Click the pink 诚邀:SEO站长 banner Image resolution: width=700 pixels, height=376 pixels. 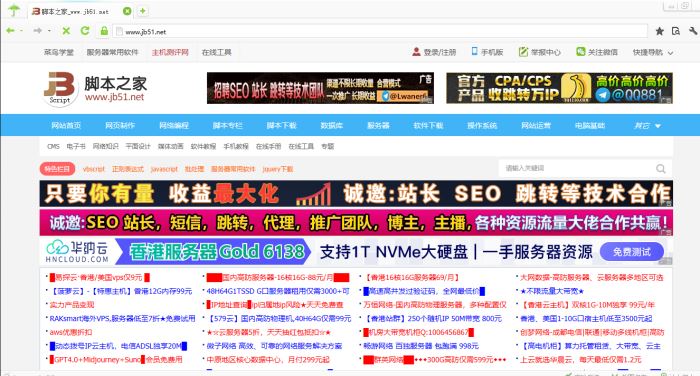356,222
